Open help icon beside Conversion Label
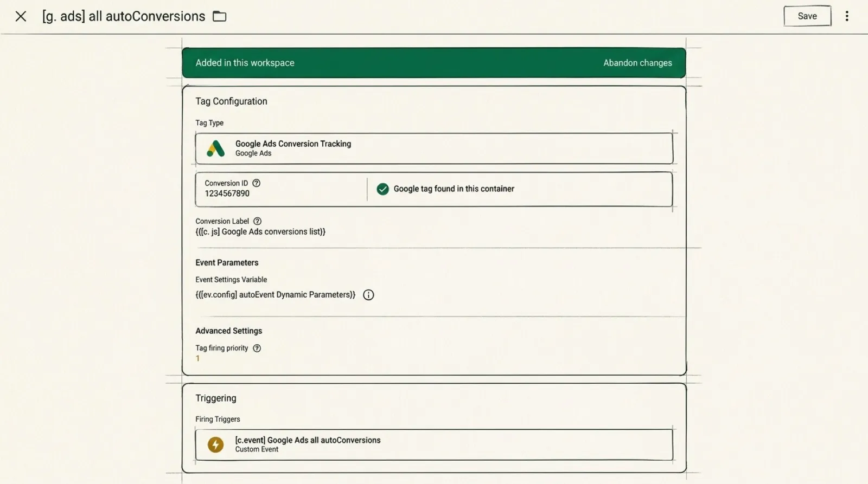868x484 pixels. tap(258, 221)
